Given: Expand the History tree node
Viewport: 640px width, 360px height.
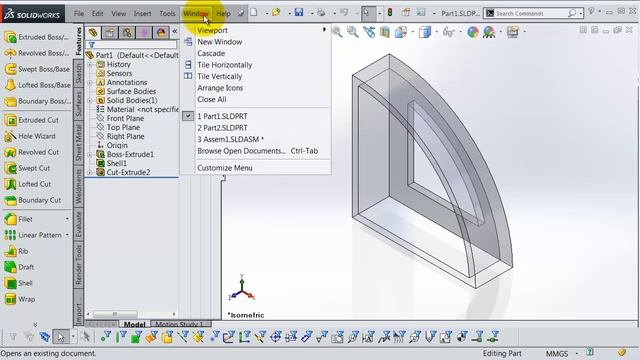Looking at the screenshot, I should click(x=90, y=64).
